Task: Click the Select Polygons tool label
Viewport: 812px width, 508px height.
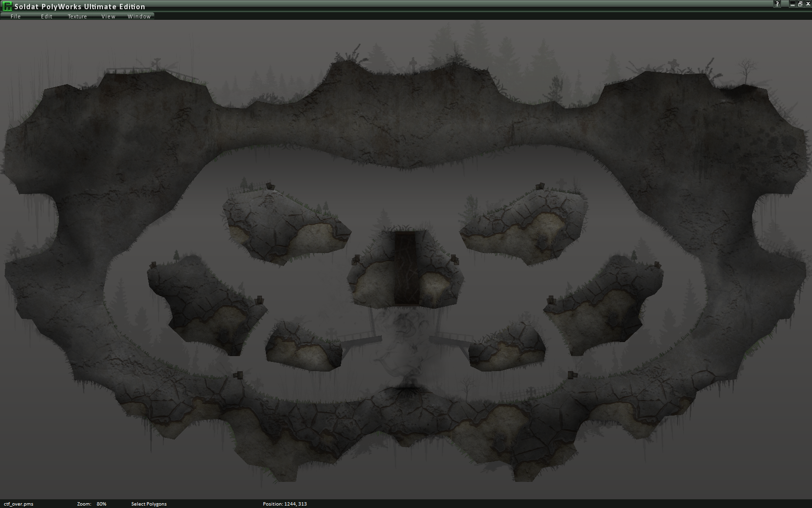Action: (149, 504)
